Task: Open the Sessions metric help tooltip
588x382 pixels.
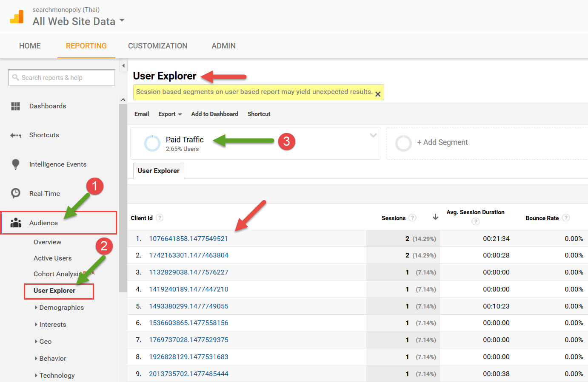Action: point(412,218)
